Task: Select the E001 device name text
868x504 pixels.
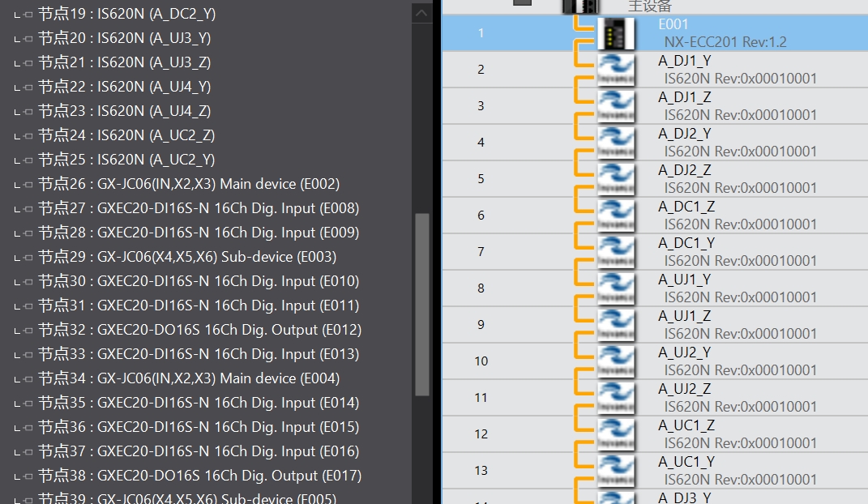Action: 673,24
